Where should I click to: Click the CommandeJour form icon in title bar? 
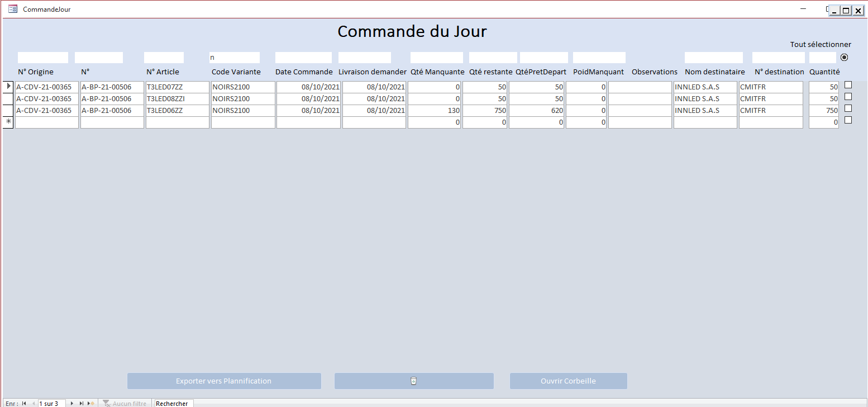pos(12,9)
